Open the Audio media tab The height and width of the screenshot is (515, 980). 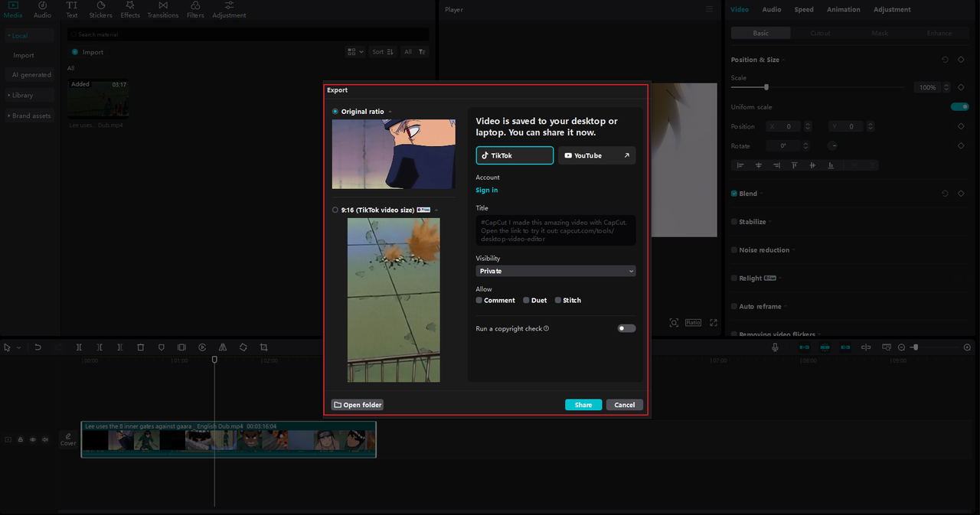[x=42, y=9]
